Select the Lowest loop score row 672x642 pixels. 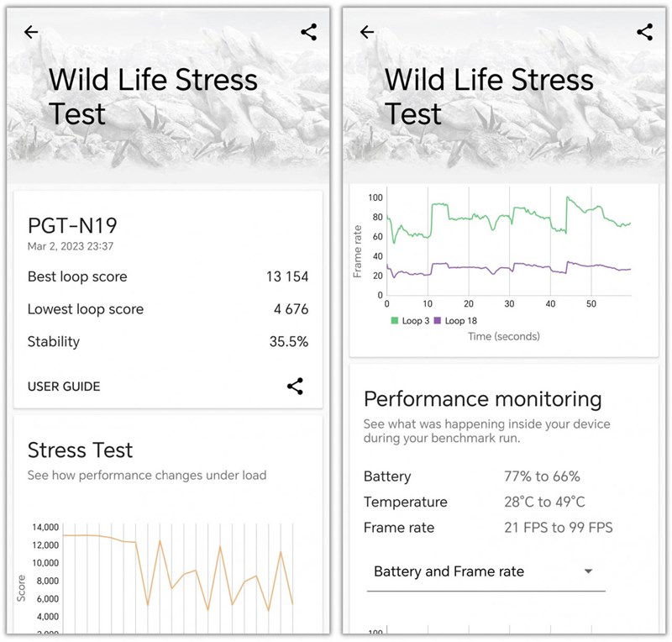[x=168, y=309]
